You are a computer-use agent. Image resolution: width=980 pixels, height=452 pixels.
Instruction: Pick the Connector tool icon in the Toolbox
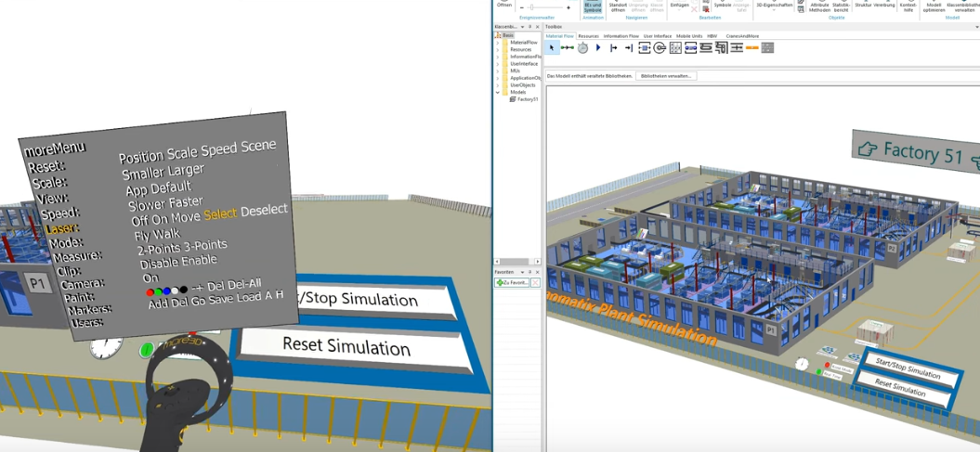coord(567,47)
